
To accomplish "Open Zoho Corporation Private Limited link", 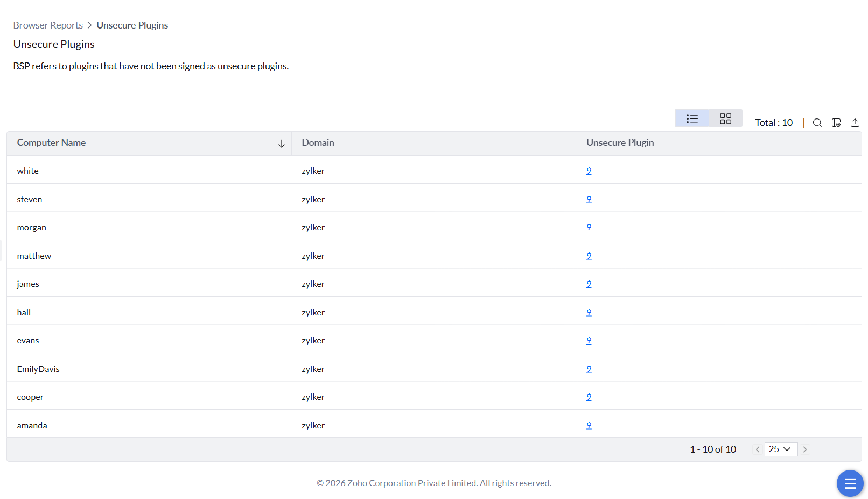I will pos(412,483).
